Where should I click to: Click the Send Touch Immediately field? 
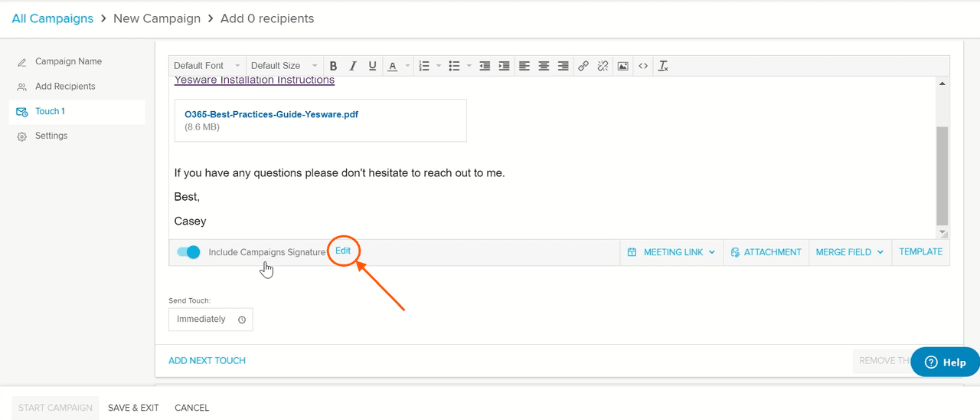pyautogui.click(x=211, y=320)
